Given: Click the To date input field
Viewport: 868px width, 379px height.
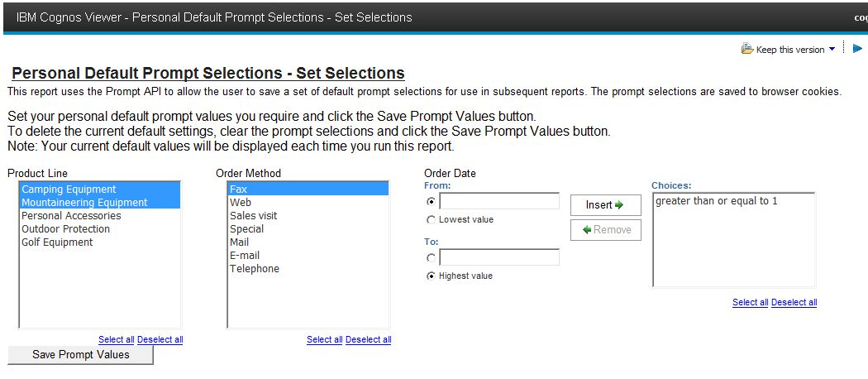Looking at the screenshot, I should tap(499, 257).
